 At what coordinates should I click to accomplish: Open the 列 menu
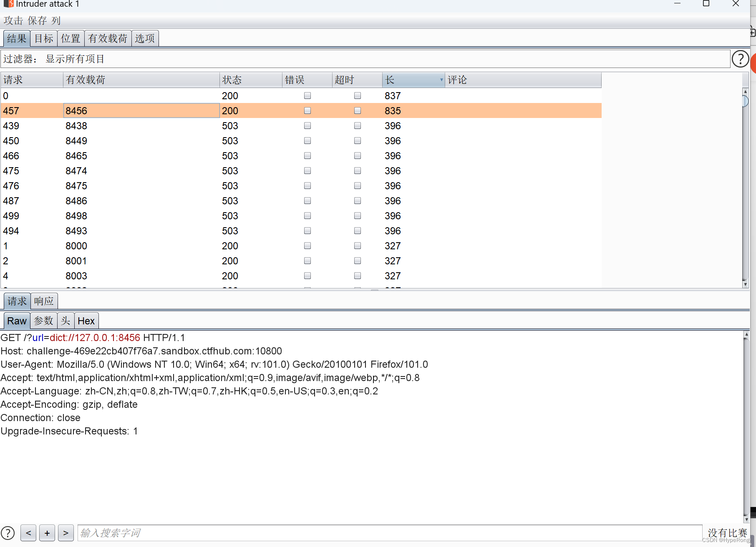click(x=56, y=20)
